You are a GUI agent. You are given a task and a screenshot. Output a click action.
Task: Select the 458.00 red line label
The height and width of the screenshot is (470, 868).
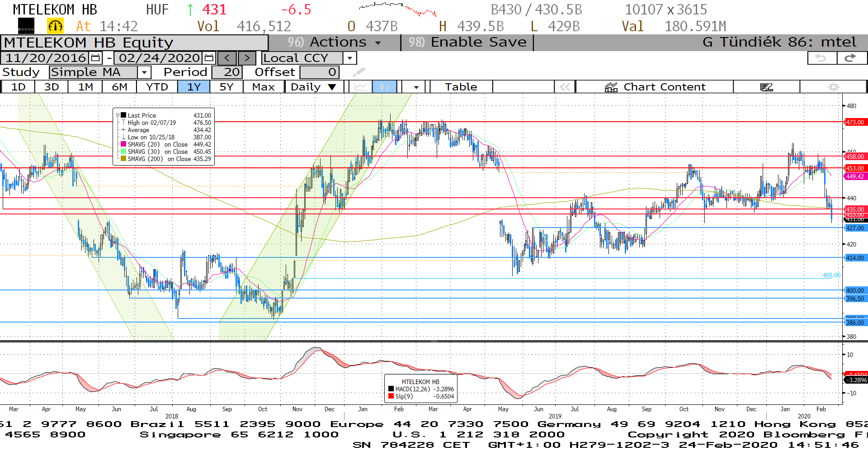[855, 157]
